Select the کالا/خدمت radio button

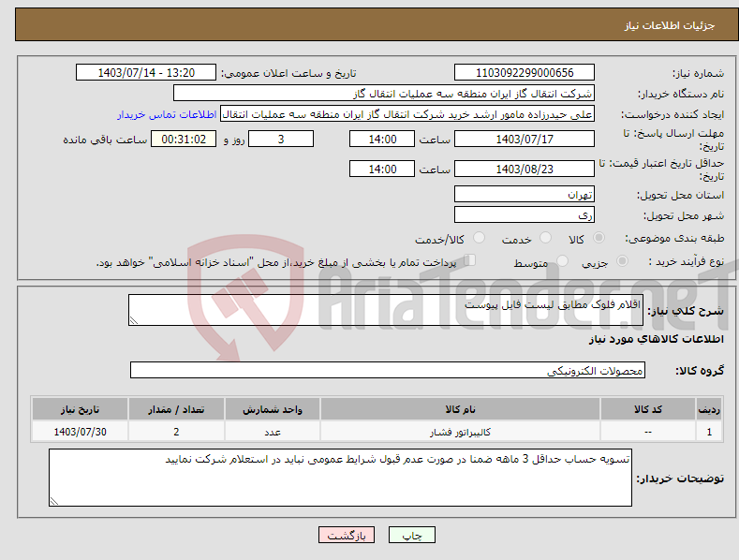[x=479, y=238]
